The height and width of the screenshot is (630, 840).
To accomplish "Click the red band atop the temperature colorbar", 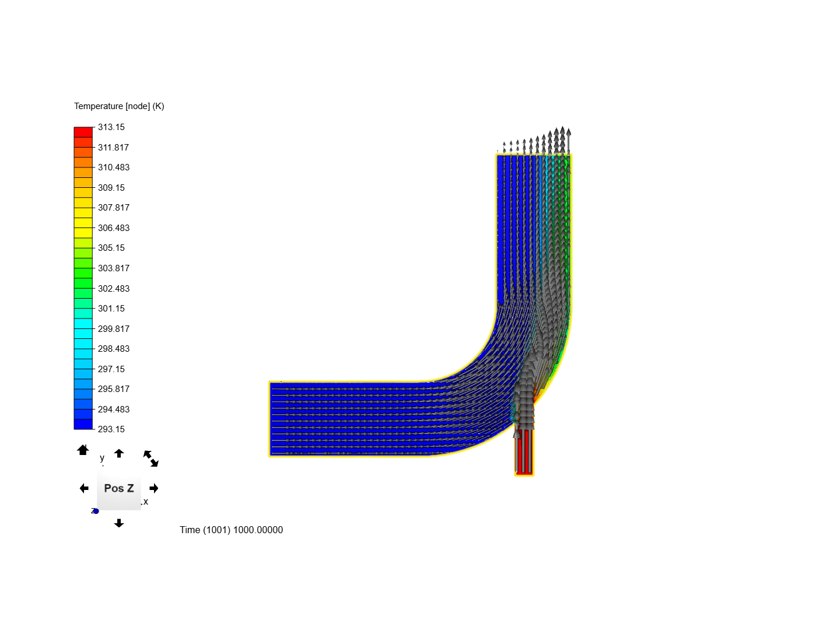I will coord(83,131).
